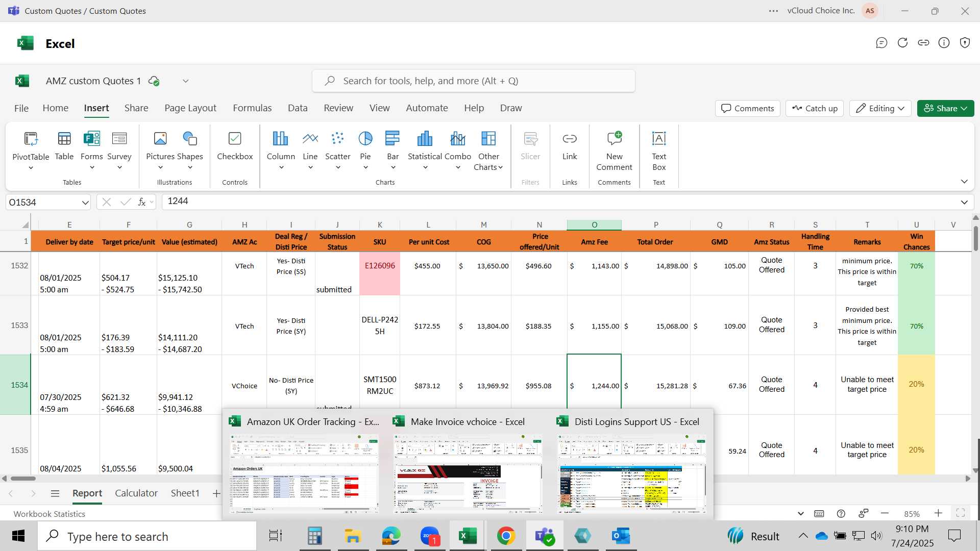Open Make Invoice vchoice preview
Image resolution: width=980 pixels, height=551 pixels.
tap(468, 464)
